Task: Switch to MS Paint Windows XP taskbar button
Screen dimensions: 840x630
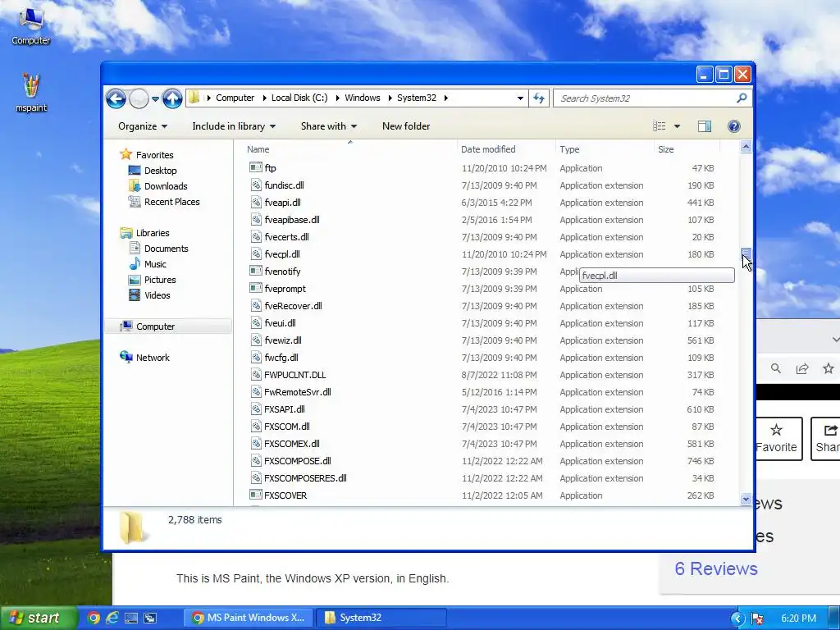Action: [x=249, y=618]
